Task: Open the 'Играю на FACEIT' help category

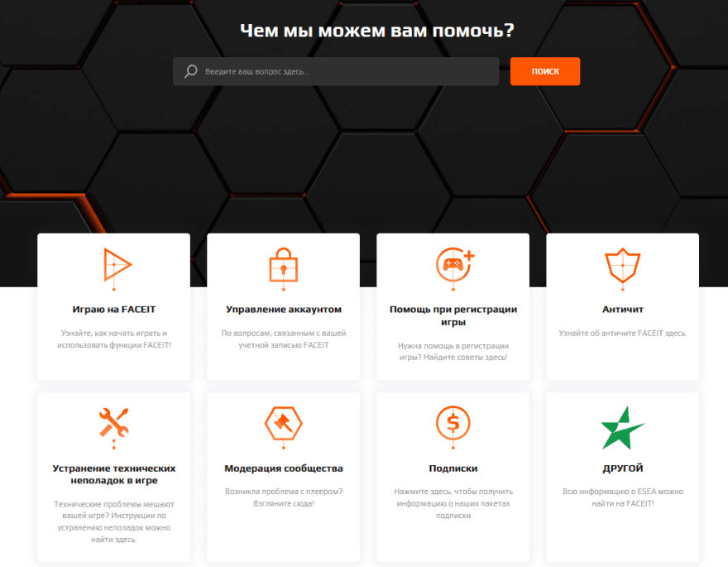Action: click(113, 307)
